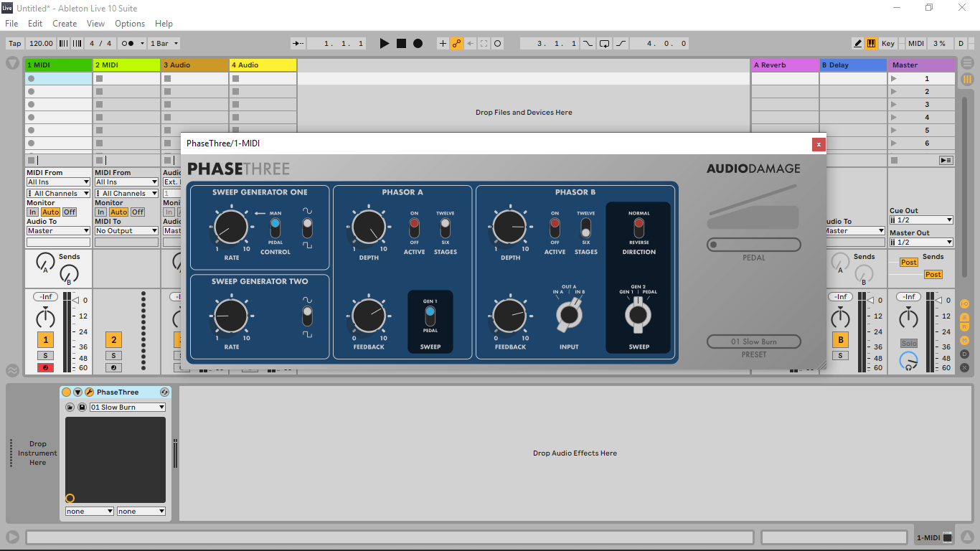Viewport: 980px width, 551px height.
Task: Open track 2 MIDI To No Output dropdown
Action: [126, 231]
